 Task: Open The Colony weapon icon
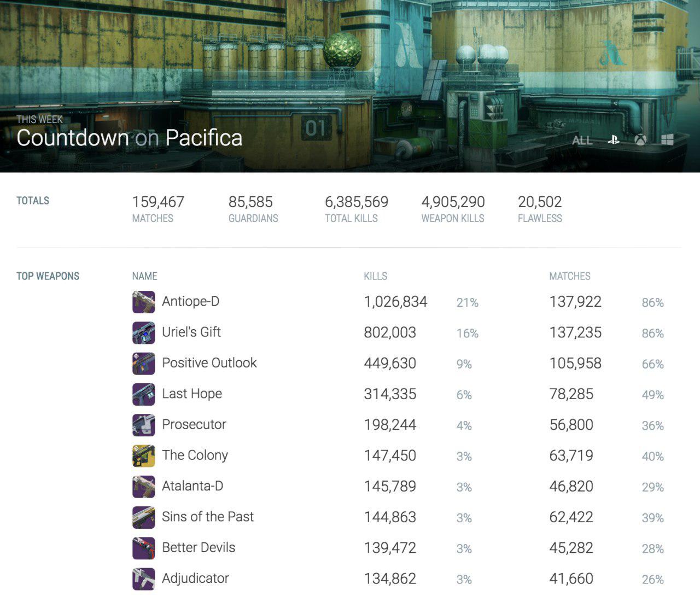point(144,455)
